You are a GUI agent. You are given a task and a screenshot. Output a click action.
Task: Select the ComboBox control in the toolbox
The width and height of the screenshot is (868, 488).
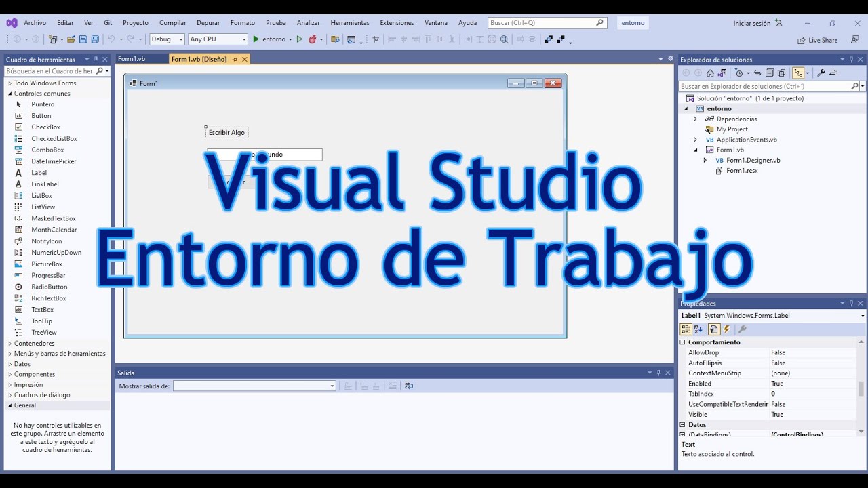click(47, 150)
